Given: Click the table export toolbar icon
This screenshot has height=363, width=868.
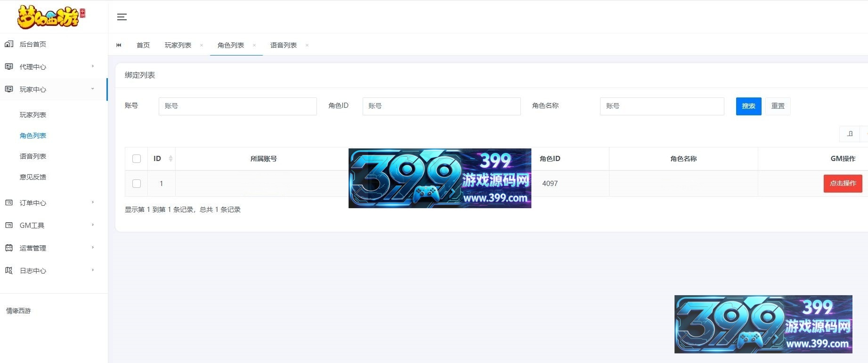Looking at the screenshot, I should point(850,134).
